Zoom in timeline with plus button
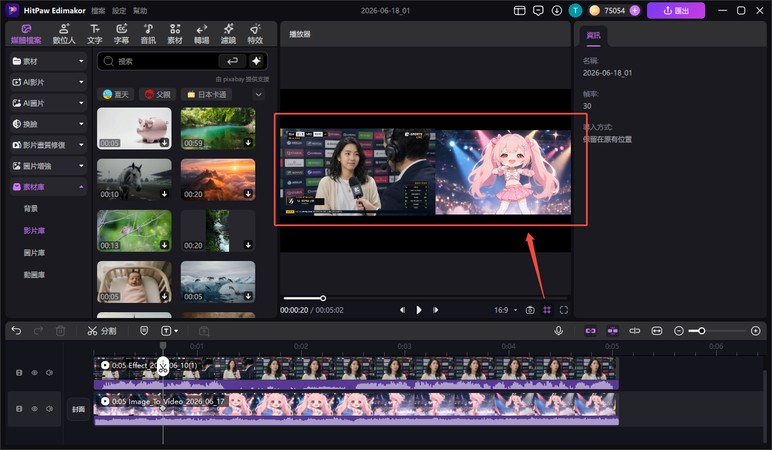The height and width of the screenshot is (450, 772). [756, 331]
